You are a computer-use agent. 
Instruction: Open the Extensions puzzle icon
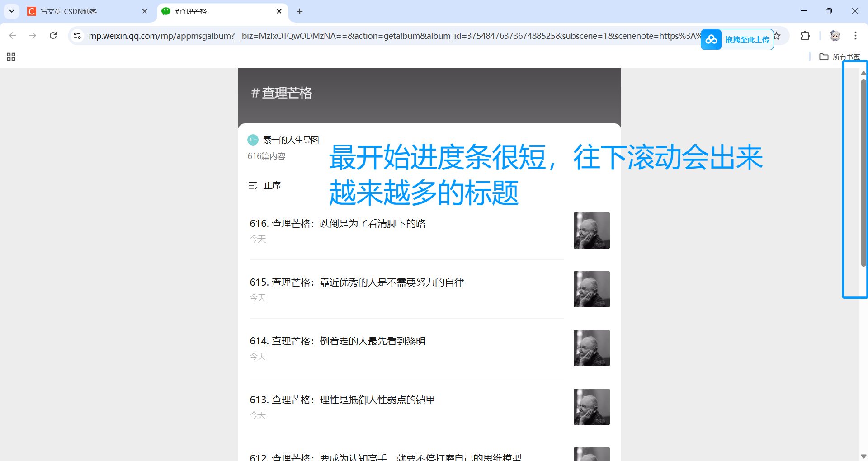pyautogui.click(x=805, y=36)
